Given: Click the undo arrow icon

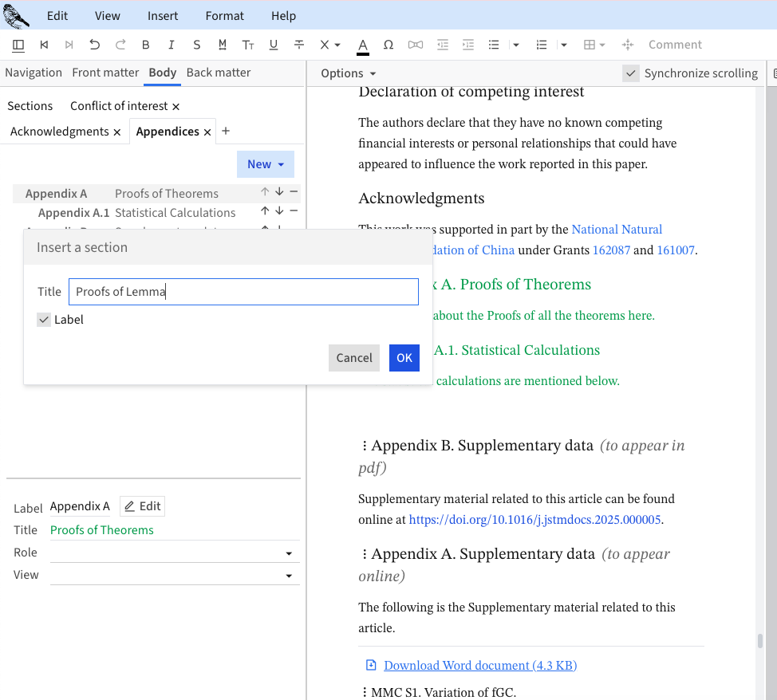Looking at the screenshot, I should tap(94, 45).
